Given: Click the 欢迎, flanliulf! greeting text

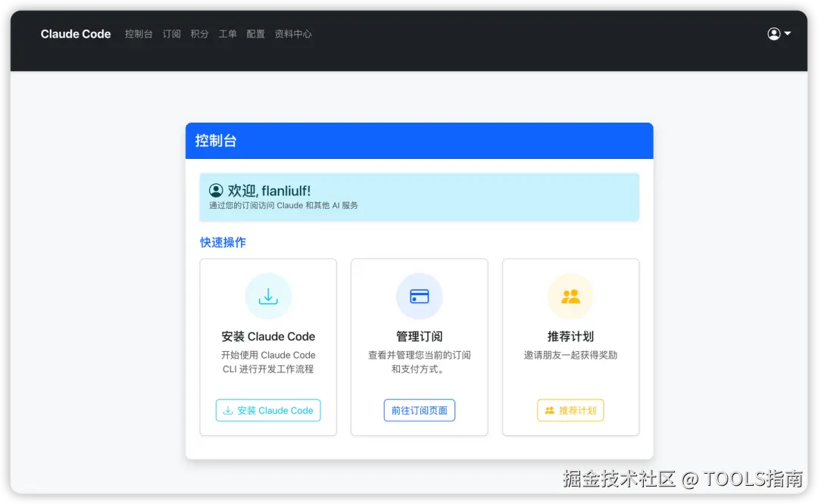Looking at the screenshot, I should (x=269, y=191).
